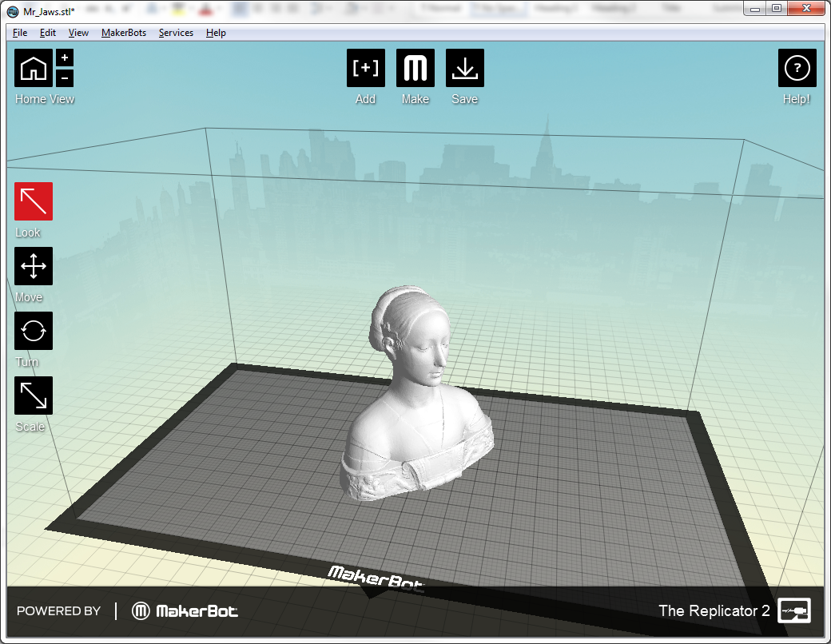Click the MakerBot logo in footer

(185, 611)
